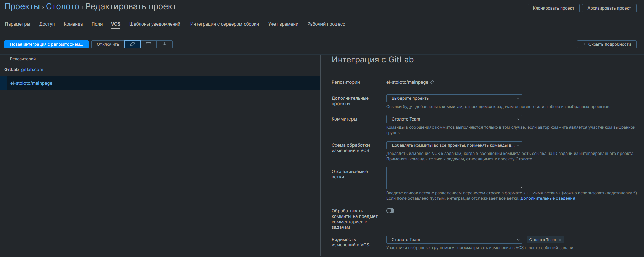Remove the Столото Team visibility tag
This screenshot has width=644, height=257.
[560, 240]
